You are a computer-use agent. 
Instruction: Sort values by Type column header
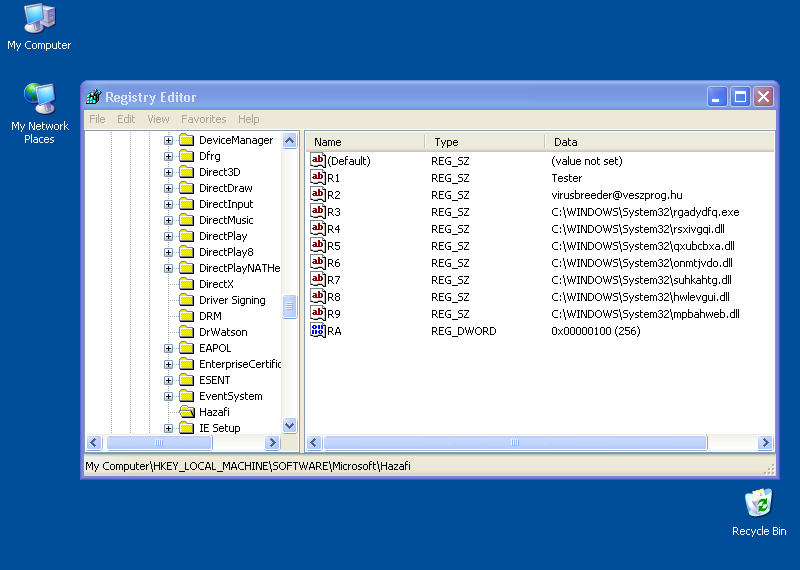485,142
